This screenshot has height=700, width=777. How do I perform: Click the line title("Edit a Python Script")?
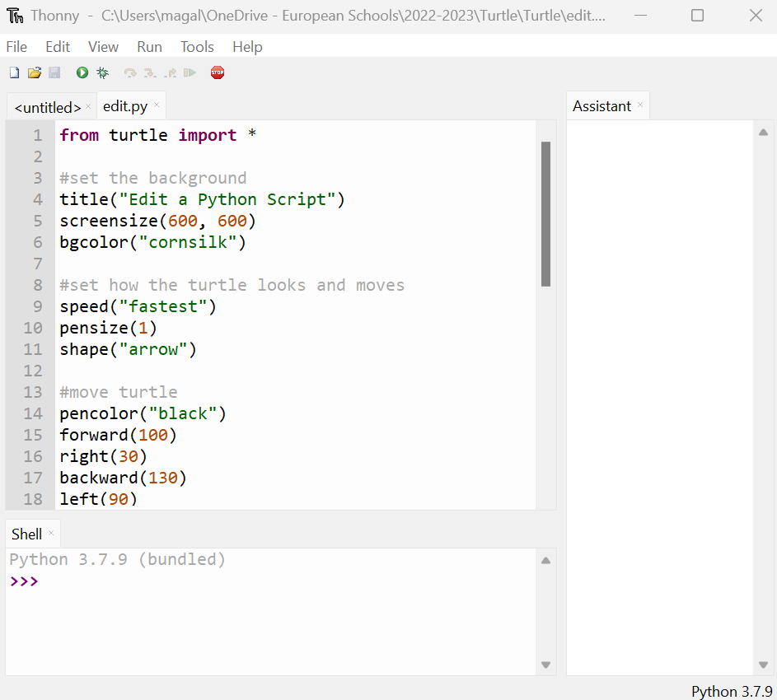[x=202, y=199]
